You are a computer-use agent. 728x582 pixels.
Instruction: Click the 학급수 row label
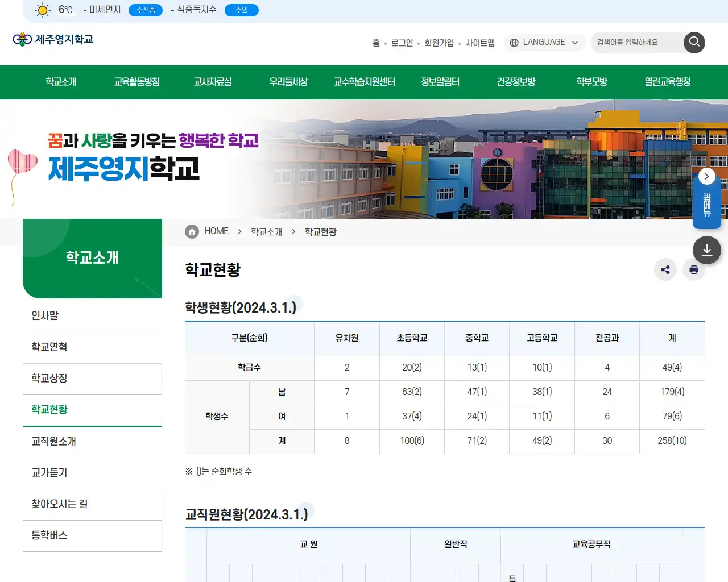click(249, 368)
